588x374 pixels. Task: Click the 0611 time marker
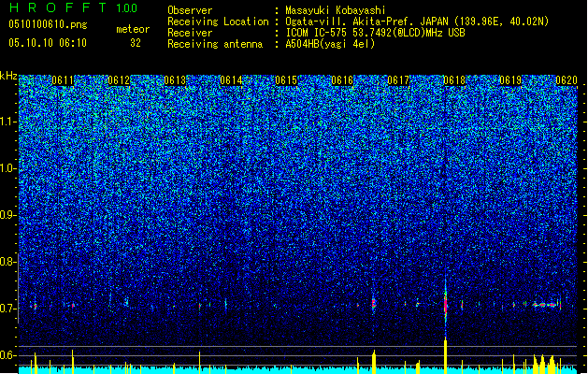coord(63,80)
